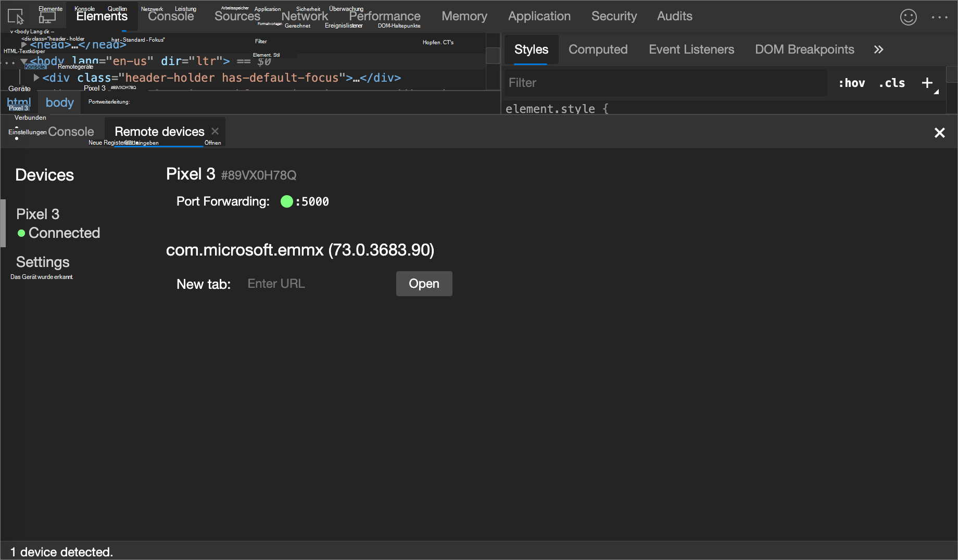Screen dimensions: 958x560
Task: Click the "1 device detected." status text
Action: [x=61, y=552]
